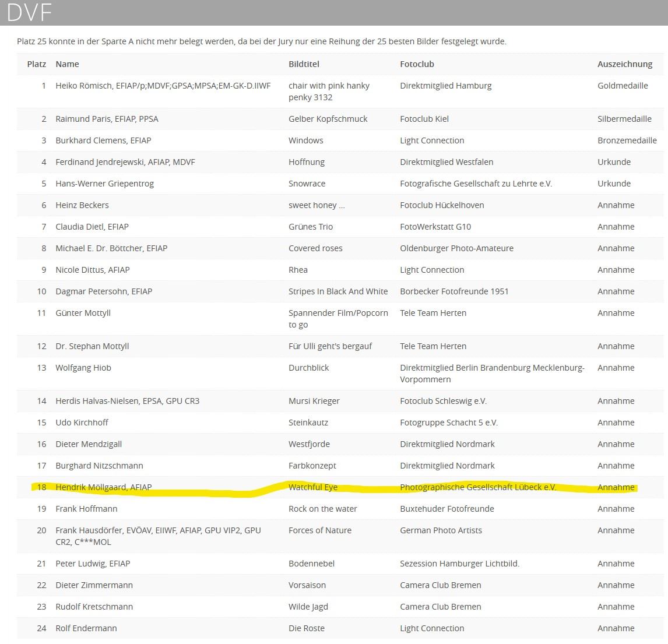The height and width of the screenshot is (644, 668).
Task: Click the title Bodennebel
Action: point(311,564)
